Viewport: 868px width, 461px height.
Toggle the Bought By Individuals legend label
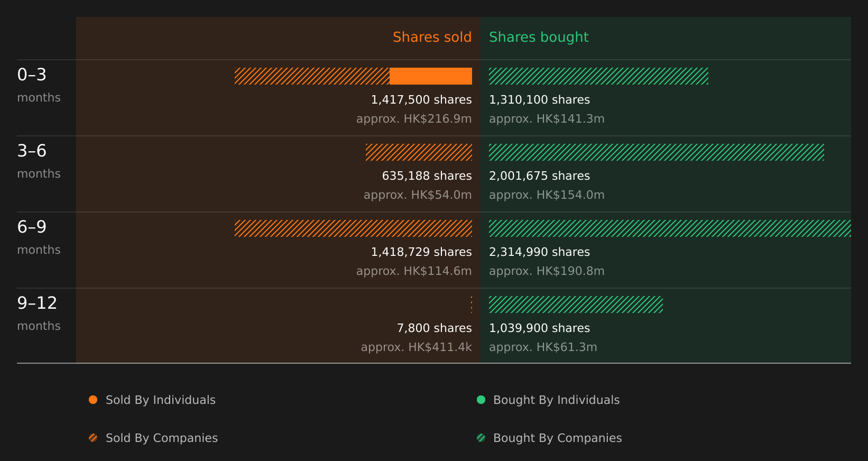click(556, 400)
